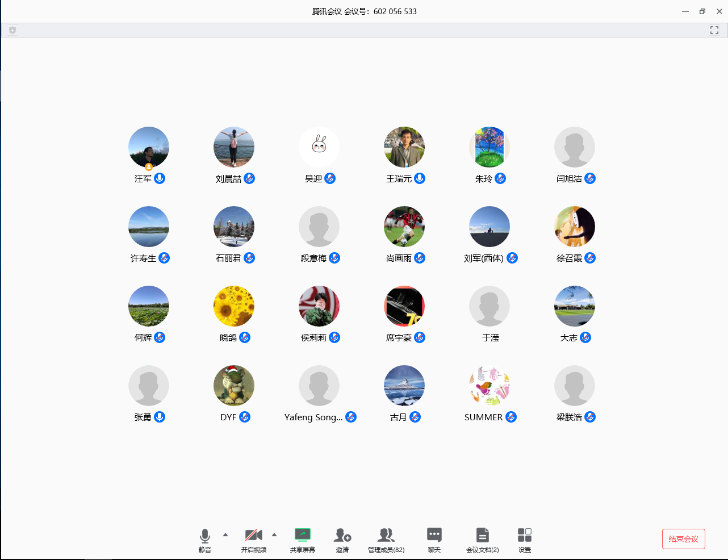Expand audio options arrow beside mute
The image size is (728, 560).
coord(225,534)
